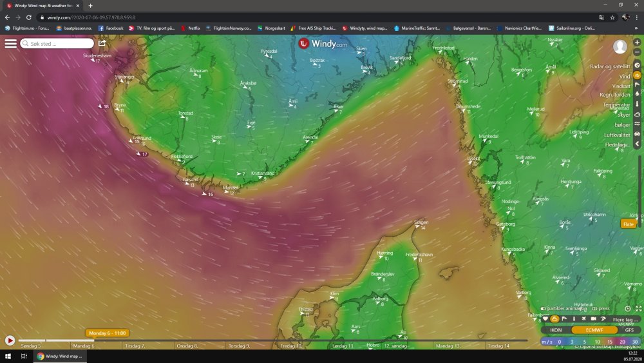
Task: Open the MarineTraffic bookmark
Action: 417,28
